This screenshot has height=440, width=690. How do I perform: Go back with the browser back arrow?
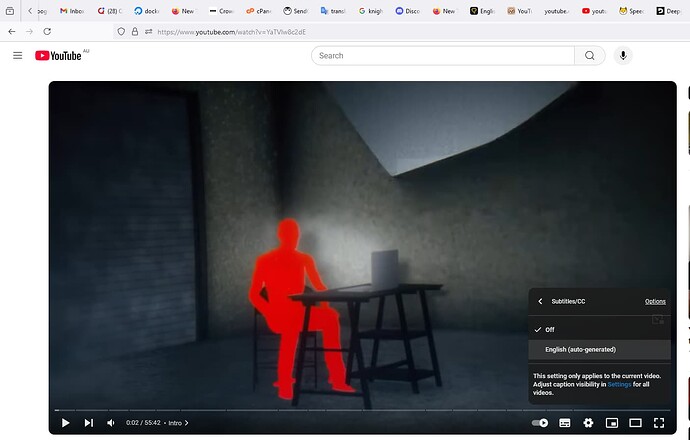point(12,31)
